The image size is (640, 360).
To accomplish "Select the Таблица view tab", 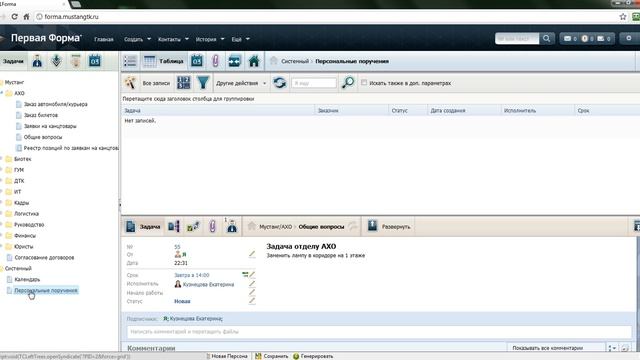I will [164, 61].
